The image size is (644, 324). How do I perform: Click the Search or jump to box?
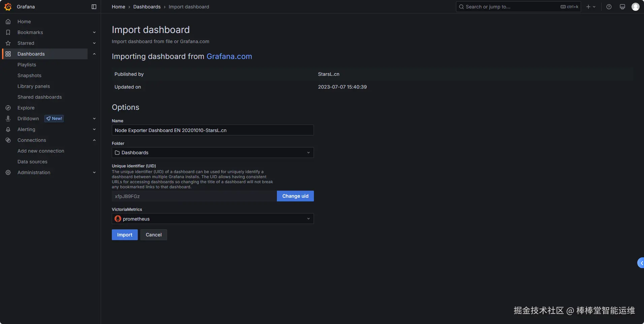click(x=518, y=7)
